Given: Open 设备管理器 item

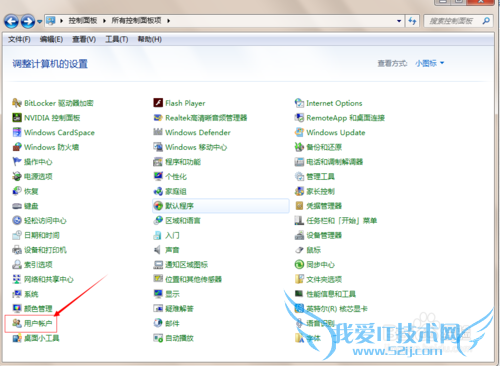Looking at the screenshot, I should (x=318, y=235).
